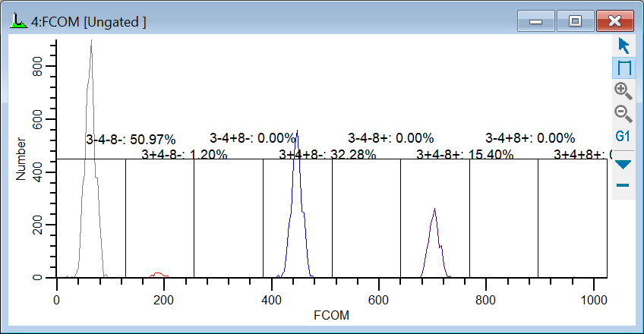
Task: Activate the region marker gate tool
Action: point(623,68)
